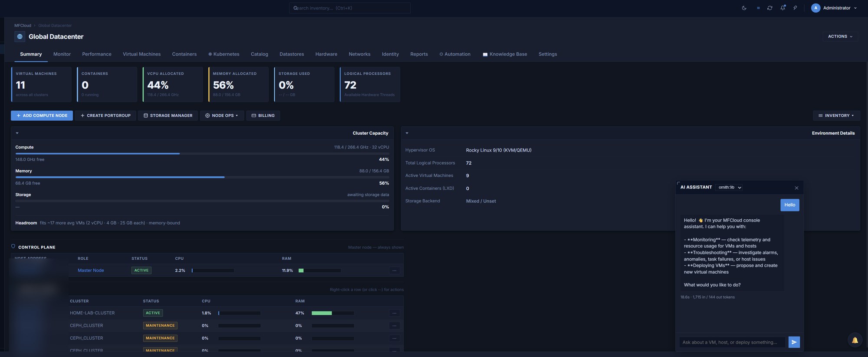868x357 pixels.
Task: Click the Virtual Machines stat card
Action: (x=41, y=84)
